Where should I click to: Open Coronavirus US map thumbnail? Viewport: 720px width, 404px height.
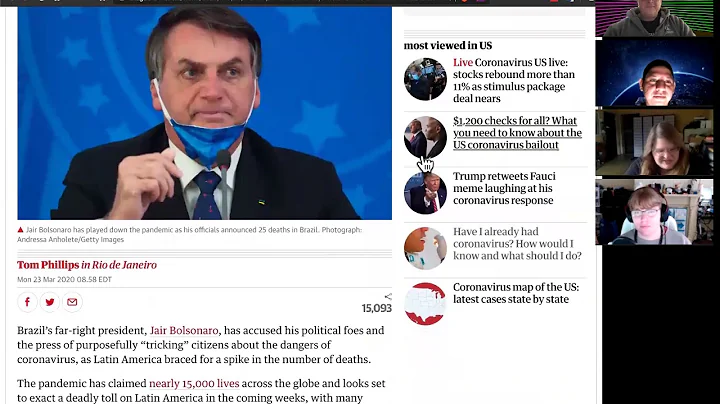425,304
